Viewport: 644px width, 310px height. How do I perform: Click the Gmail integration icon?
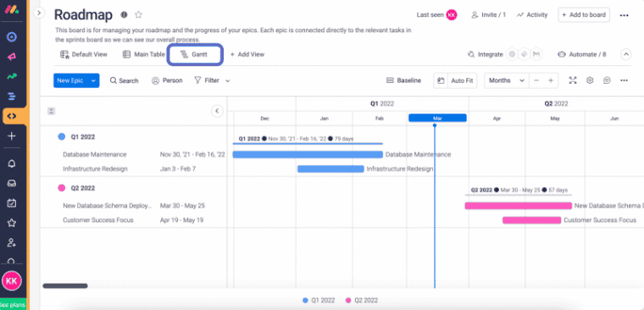(536, 54)
